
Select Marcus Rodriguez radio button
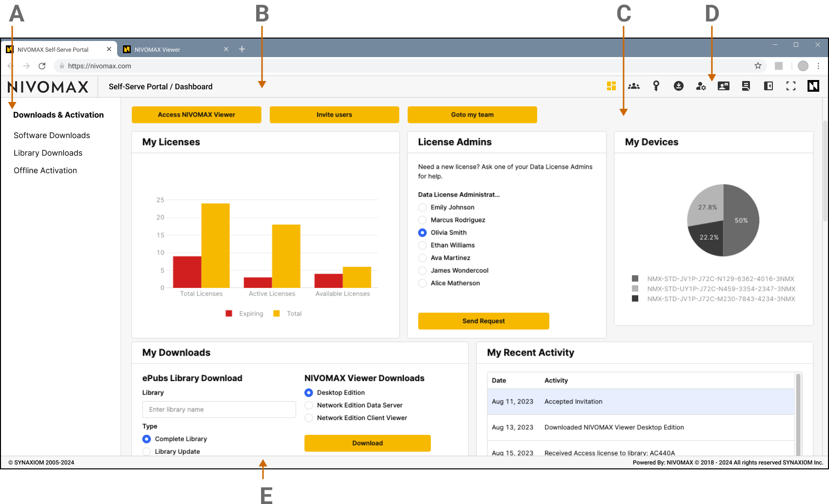[423, 220]
